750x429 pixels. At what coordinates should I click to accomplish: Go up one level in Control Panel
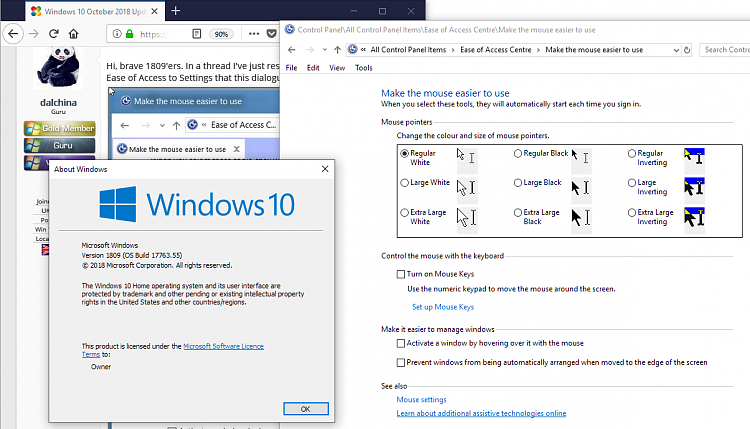click(337, 50)
